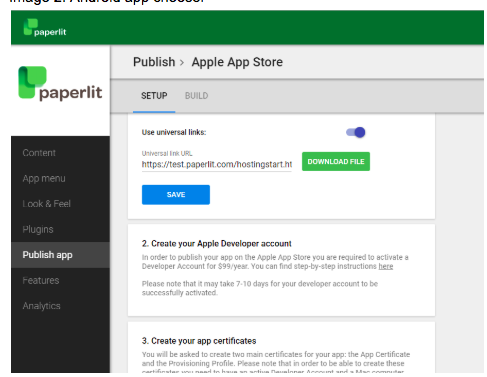487x377 pixels.
Task: Click Apple App Store breadcrumb title
Action: click(237, 62)
